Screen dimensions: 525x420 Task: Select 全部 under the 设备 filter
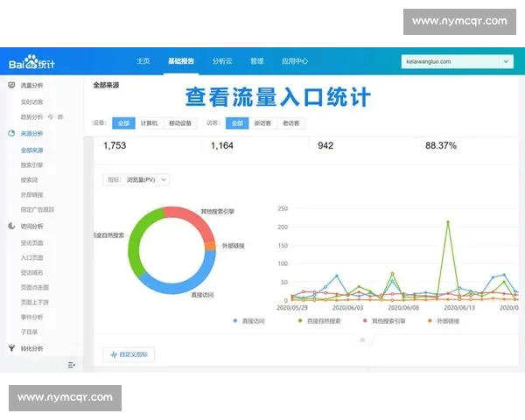click(123, 123)
